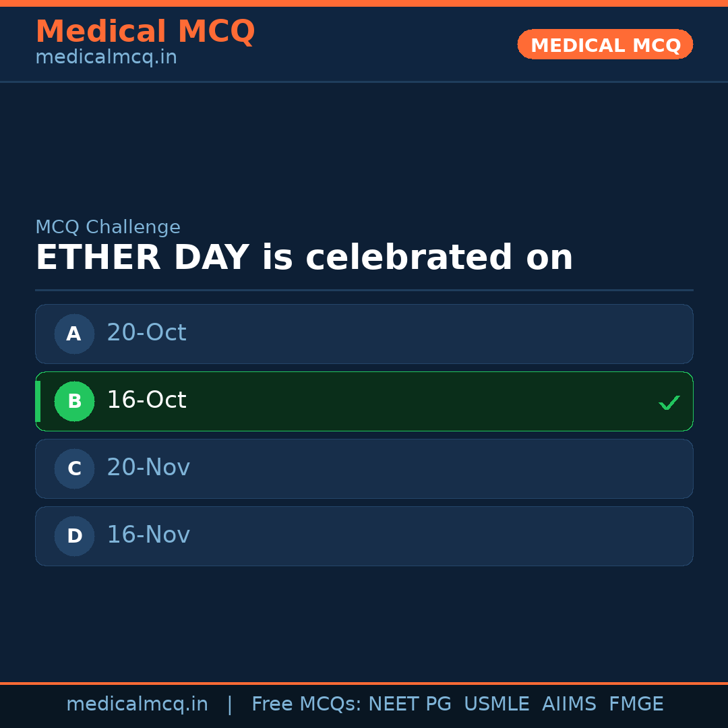Click the medicalmcq.in link under the logo

[x=106, y=57]
